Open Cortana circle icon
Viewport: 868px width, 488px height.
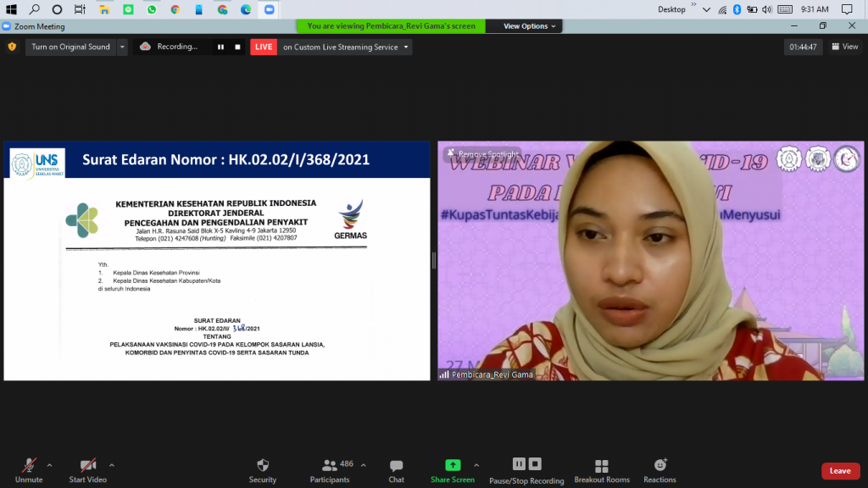[x=57, y=9]
